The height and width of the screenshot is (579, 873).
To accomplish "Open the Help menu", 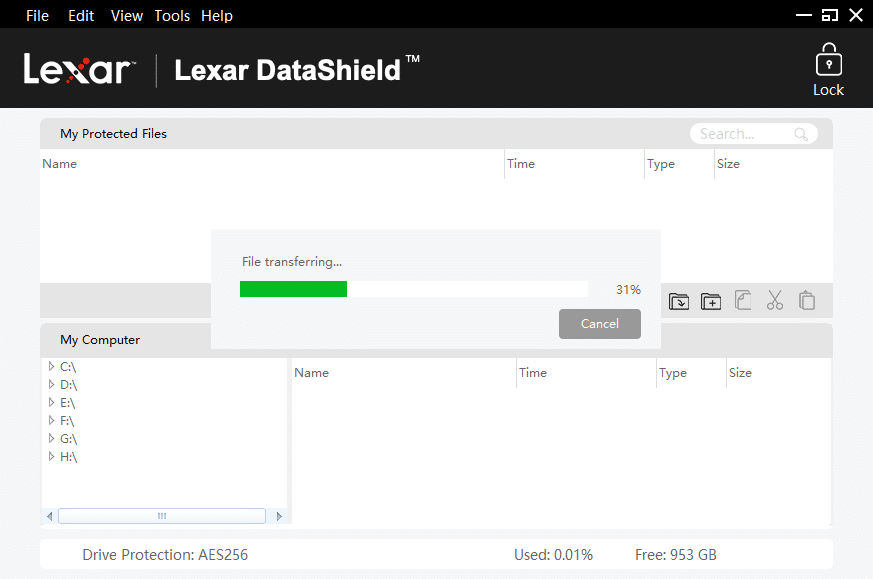I will point(217,16).
